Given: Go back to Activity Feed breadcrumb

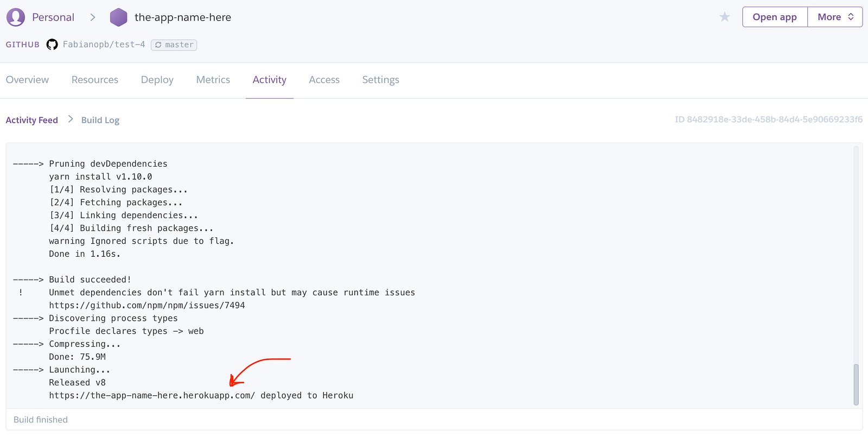Looking at the screenshot, I should point(32,120).
